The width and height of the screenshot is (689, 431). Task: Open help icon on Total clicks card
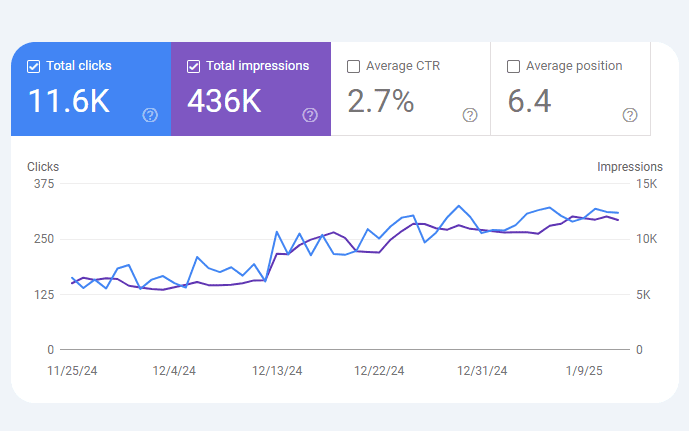point(150,115)
